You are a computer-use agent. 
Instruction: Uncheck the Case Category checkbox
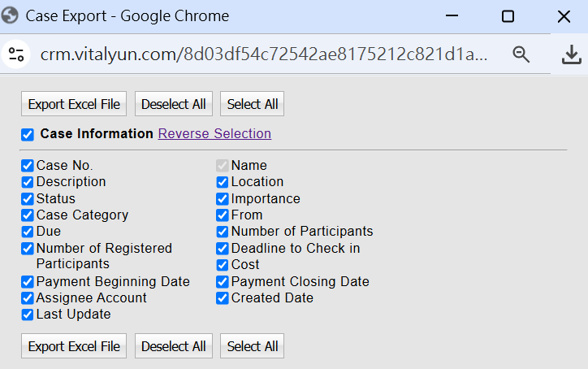[x=28, y=215]
